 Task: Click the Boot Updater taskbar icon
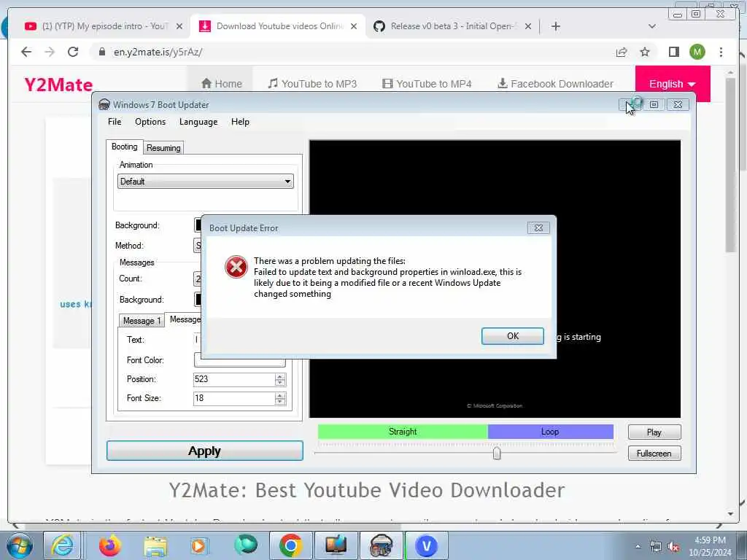381,545
